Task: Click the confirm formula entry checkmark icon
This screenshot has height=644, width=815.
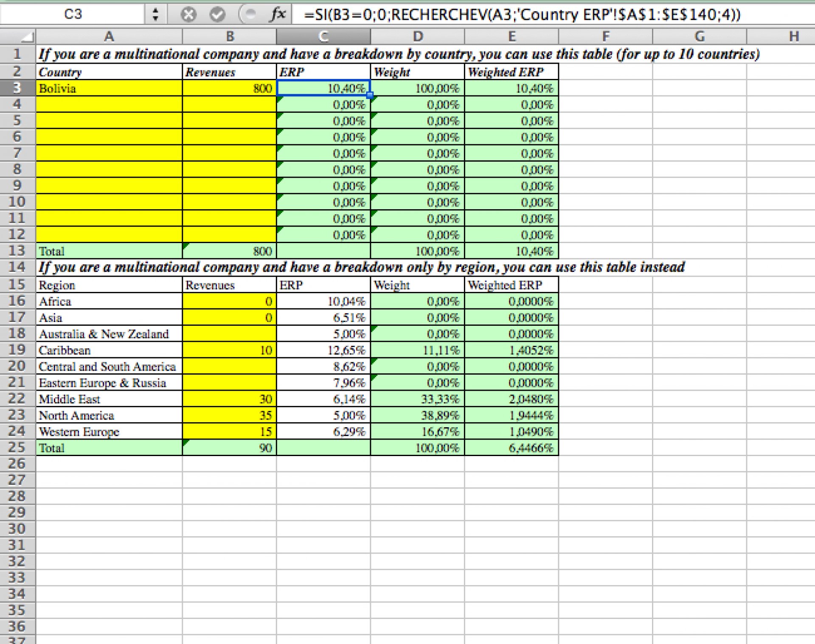Action: (x=217, y=15)
